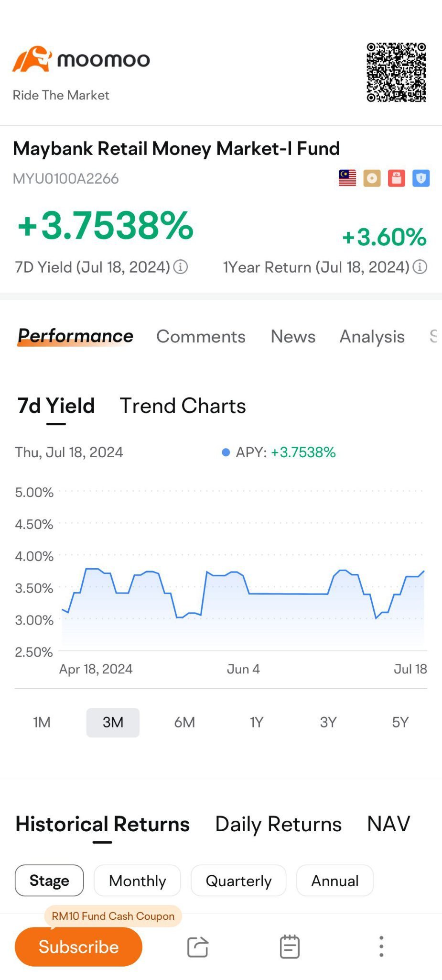Tap the moomoo bull logo
442x980 pixels.
[x=32, y=59]
